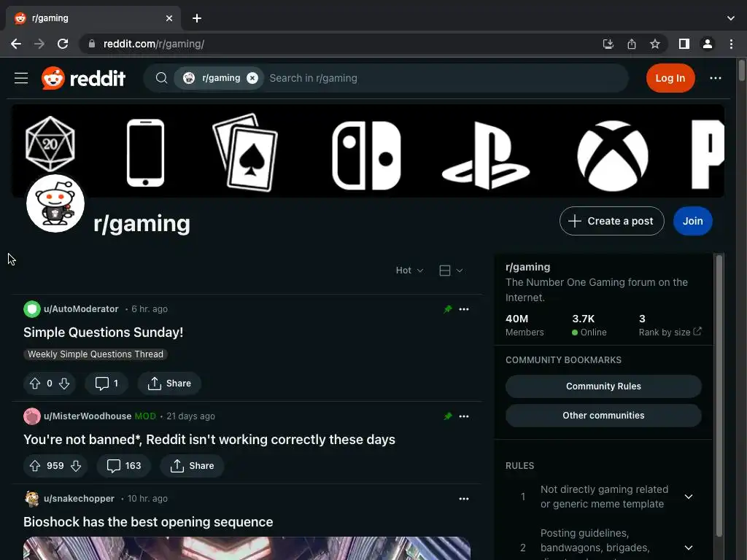747x560 pixels.
Task: Click the pinned icon on AutoModerator post
Action: [448, 309]
